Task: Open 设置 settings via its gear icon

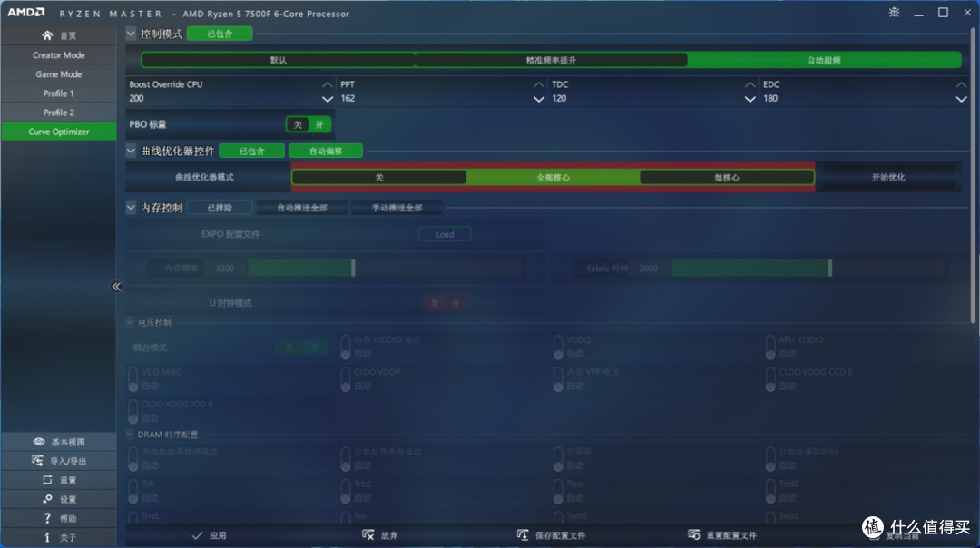Action: point(47,499)
